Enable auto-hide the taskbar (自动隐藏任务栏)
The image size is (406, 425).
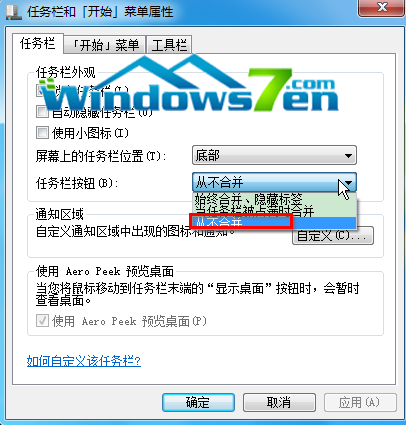[x=42, y=111]
